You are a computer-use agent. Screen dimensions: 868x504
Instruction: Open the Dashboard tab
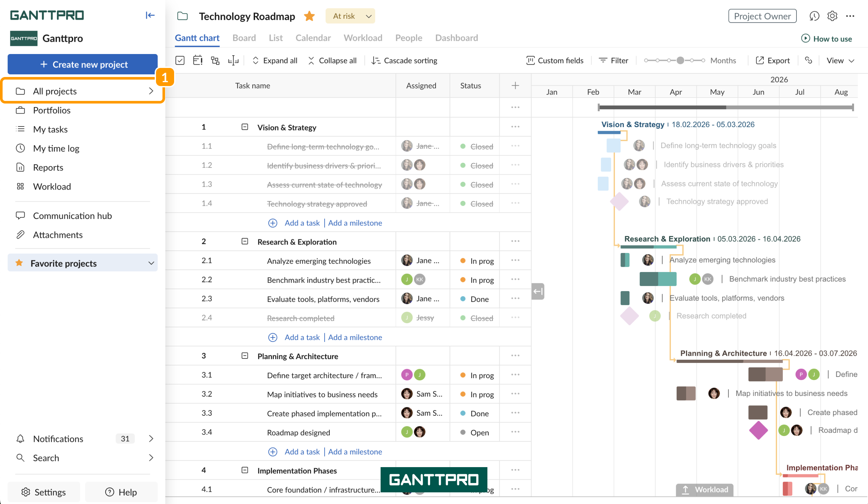[x=456, y=38]
